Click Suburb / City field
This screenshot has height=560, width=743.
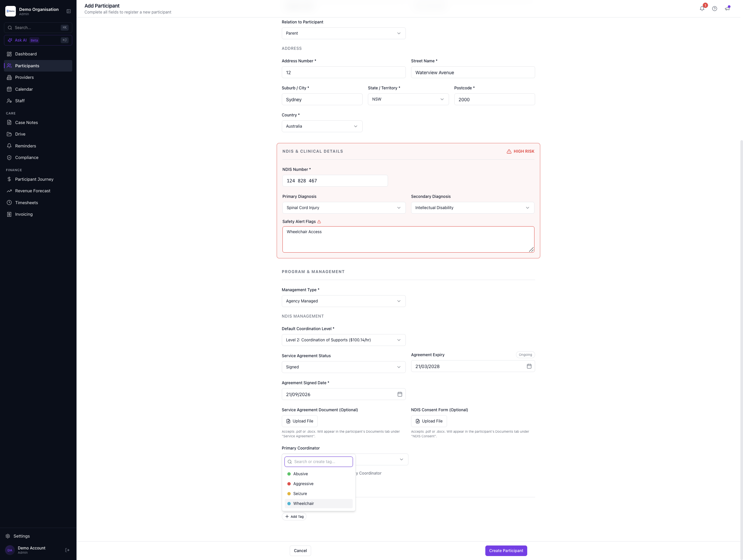pyautogui.click(x=322, y=99)
